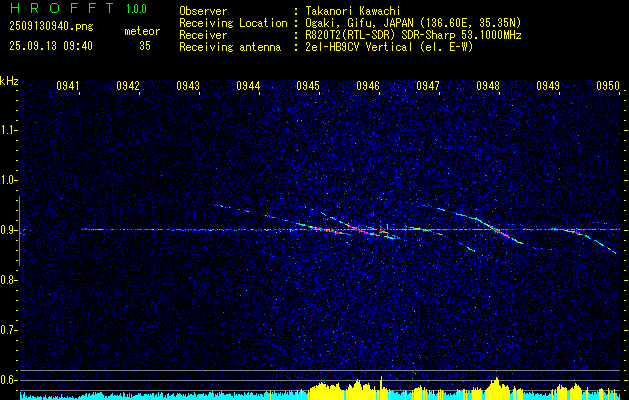The width and height of the screenshot is (629, 400).
Task: Click the 1.0 kHz axis label
Action: tap(8, 180)
